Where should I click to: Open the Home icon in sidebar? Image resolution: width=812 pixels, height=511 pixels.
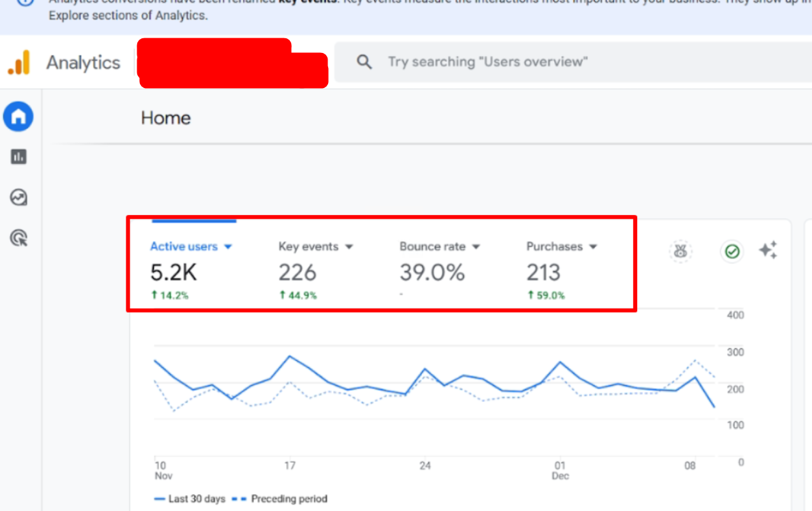point(19,117)
